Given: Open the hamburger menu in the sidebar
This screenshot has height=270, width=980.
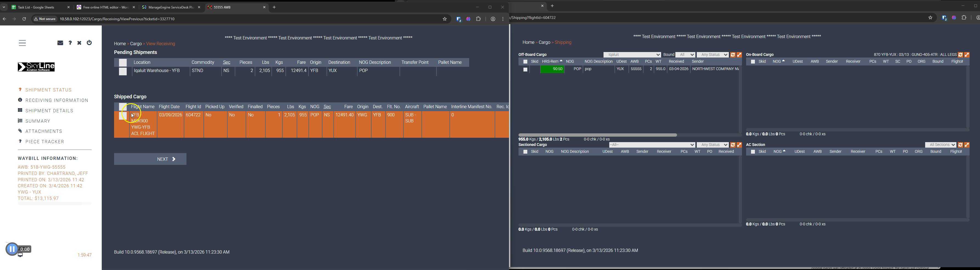Looking at the screenshot, I should pyautogui.click(x=22, y=43).
